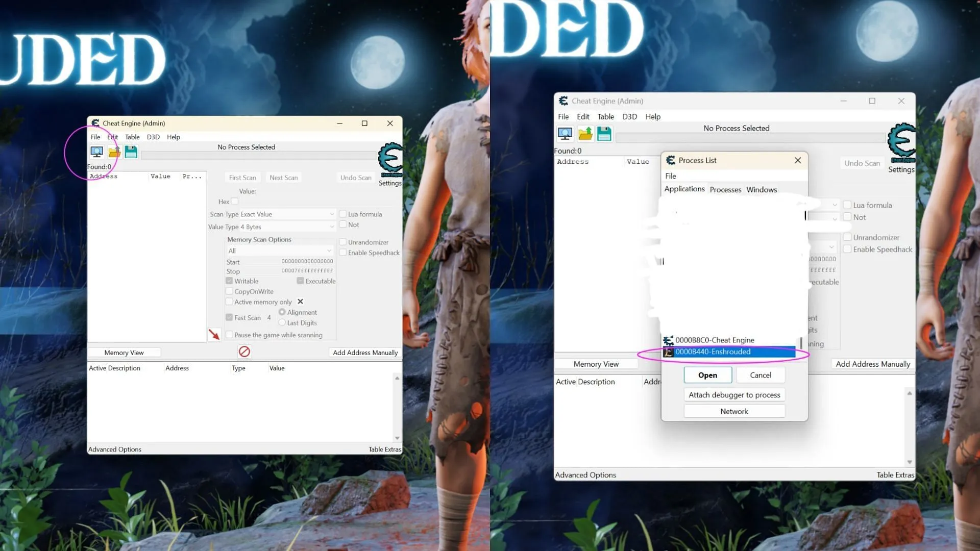Open File menu in Process List dialog
This screenshot has width=980, height=551.
point(671,176)
